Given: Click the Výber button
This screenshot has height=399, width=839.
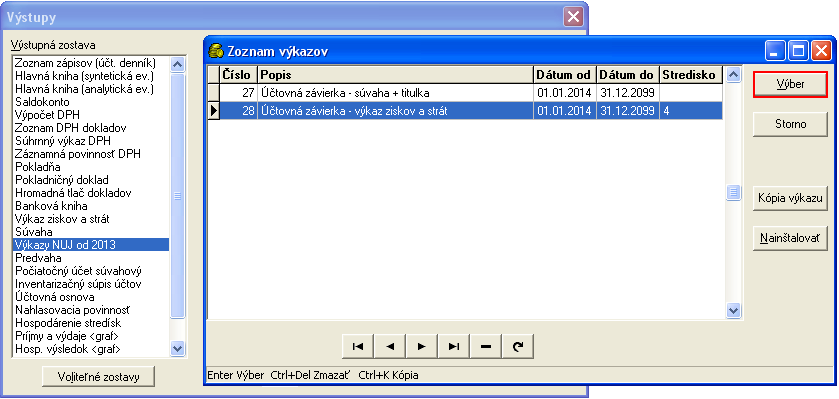Looking at the screenshot, I should 790,84.
